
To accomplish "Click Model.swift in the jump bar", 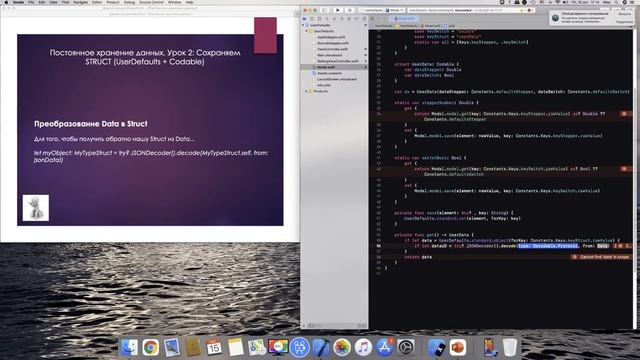I will pyautogui.click(x=431, y=26).
